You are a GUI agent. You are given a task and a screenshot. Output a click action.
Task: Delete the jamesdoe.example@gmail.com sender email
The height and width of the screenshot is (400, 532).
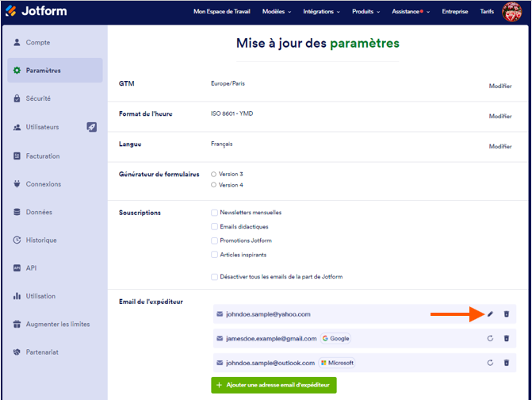[x=506, y=339]
